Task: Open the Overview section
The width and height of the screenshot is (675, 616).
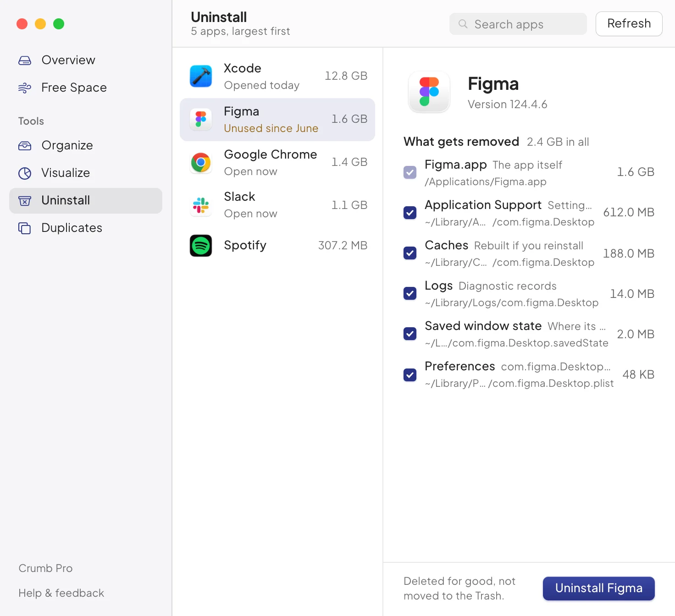Action: click(x=86, y=60)
